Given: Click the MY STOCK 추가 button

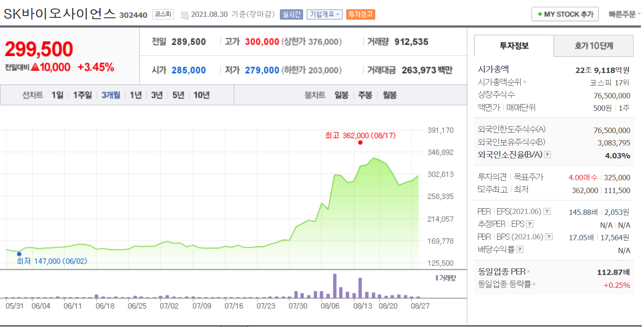Looking at the screenshot, I should (565, 14).
